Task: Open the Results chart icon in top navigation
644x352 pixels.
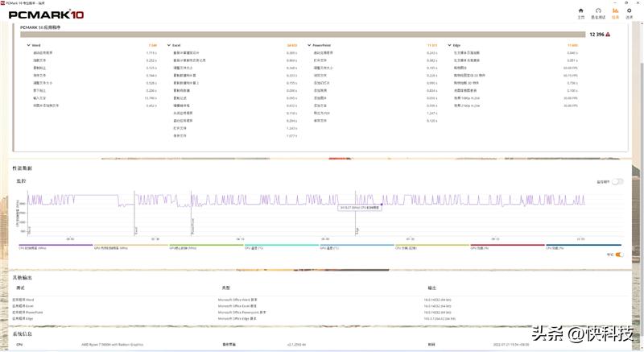Action: pyautogui.click(x=615, y=14)
